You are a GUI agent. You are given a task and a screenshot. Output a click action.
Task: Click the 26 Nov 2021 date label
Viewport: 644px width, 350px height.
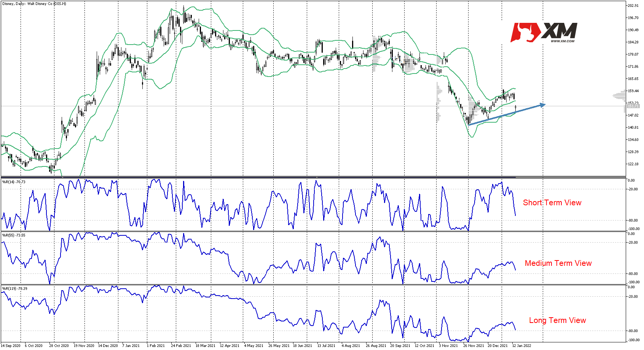click(x=473, y=346)
